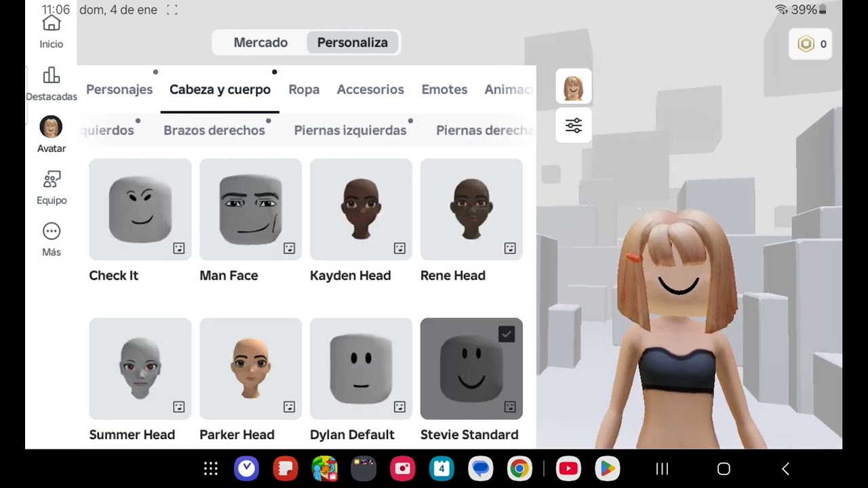The width and height of the screenshot is (868, 488).
Task: Select the Brazos derechos subcategory
Action: (214, 130)
